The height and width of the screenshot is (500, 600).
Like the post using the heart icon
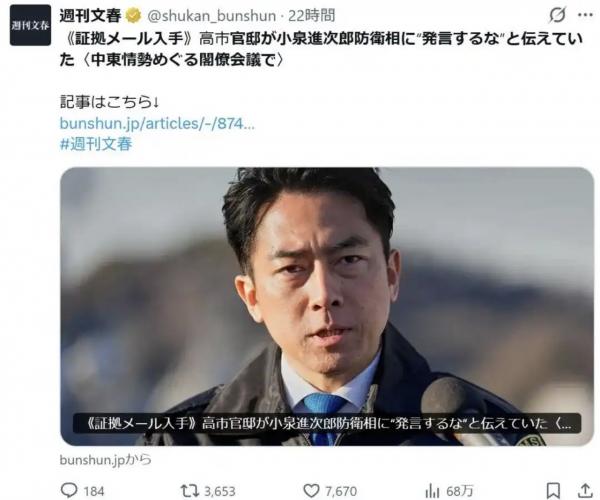tap(311, 490)
